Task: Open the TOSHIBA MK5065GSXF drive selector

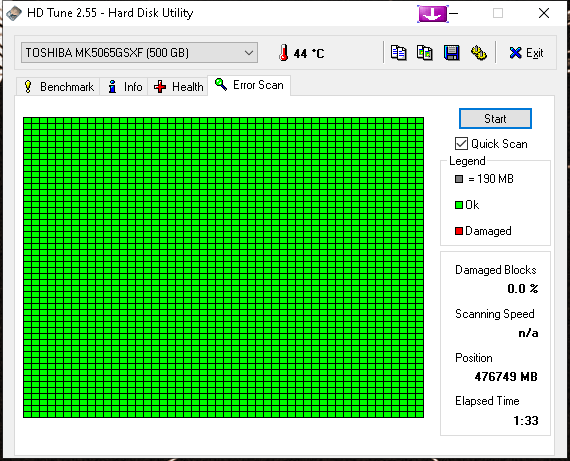Action: [139, 53]
